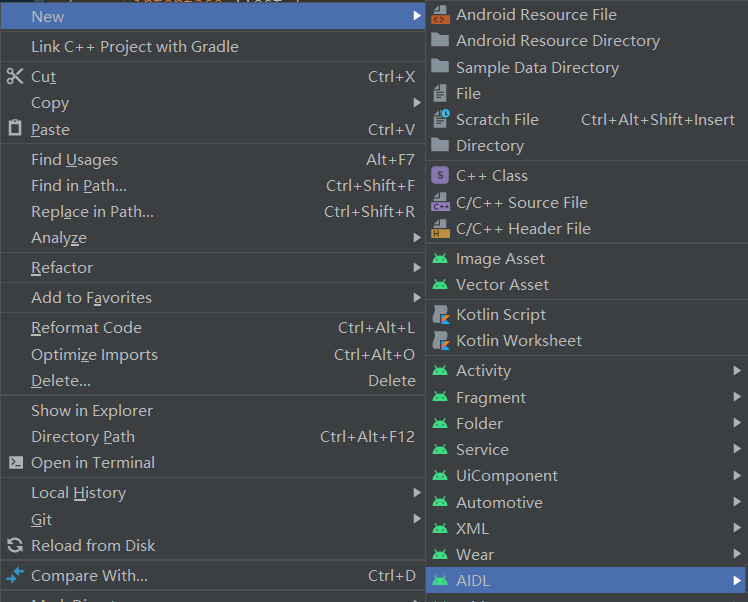Click the Activity android icon

440,370
